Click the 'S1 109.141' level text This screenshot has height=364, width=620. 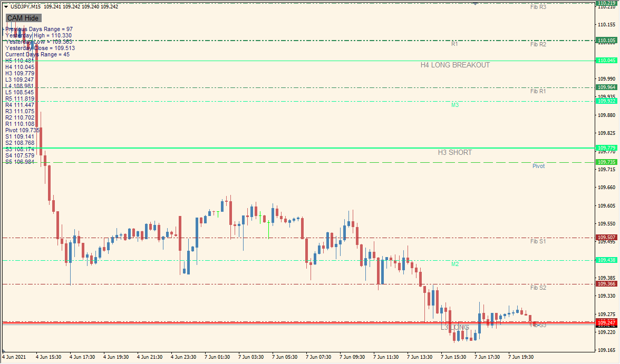20,137
